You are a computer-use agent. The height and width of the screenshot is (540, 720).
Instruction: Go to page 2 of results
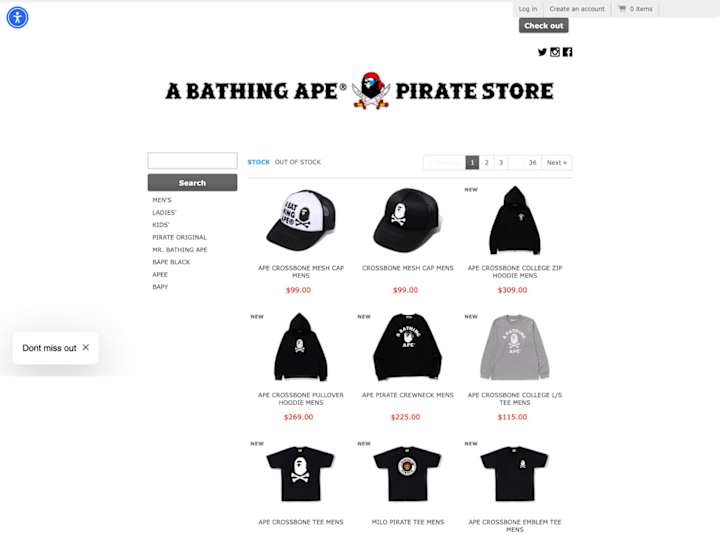[x=486, y=163]
